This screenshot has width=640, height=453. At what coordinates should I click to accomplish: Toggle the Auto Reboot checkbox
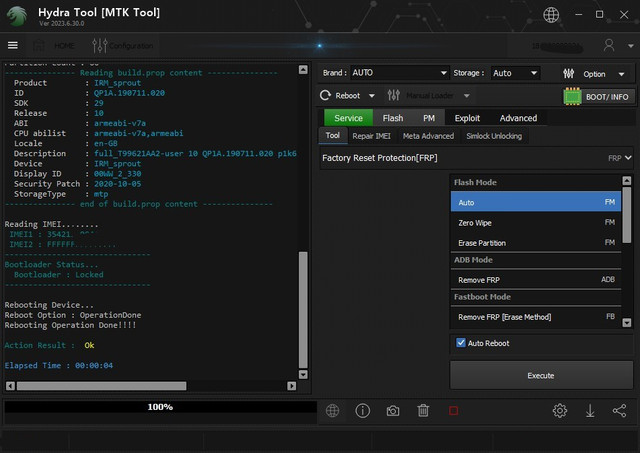(461, 343)
